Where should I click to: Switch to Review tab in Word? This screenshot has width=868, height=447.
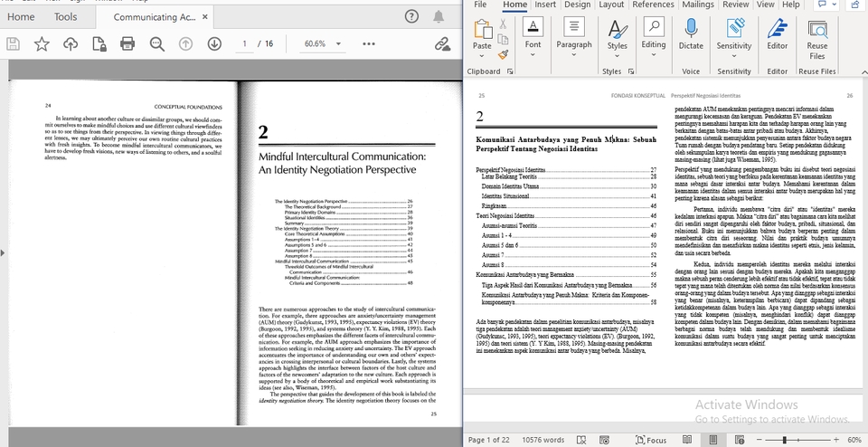coord(735,5)
